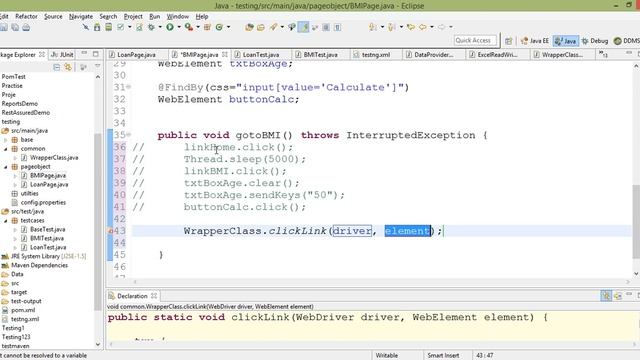Switch to DDMS perspective

627,41
